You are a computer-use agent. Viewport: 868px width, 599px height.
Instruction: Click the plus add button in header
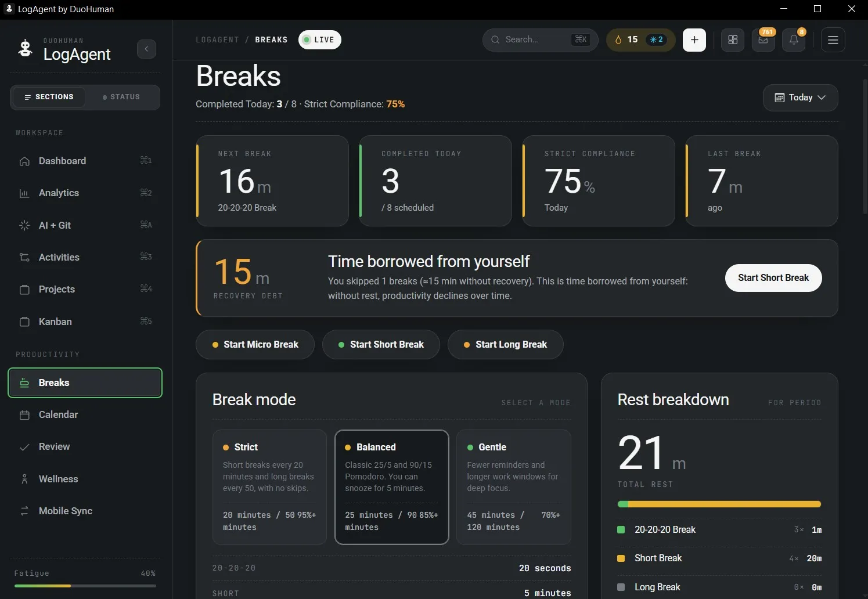pyautogui.click(x=694, y=40)
